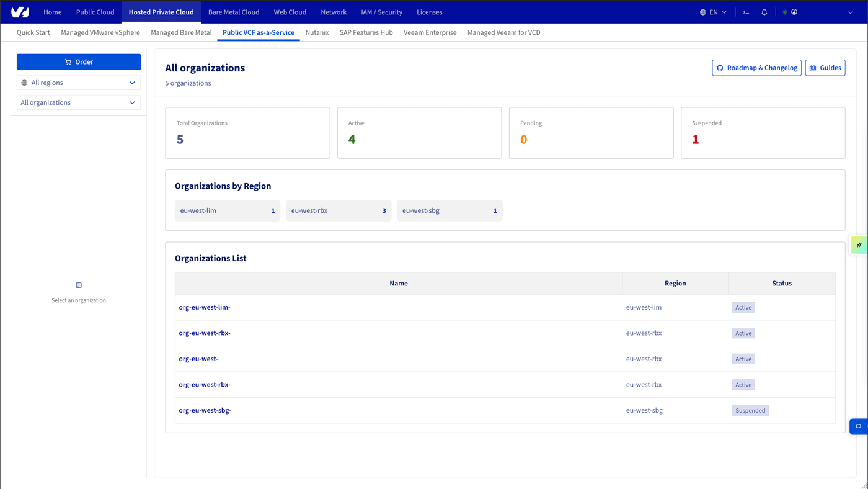This screenshot has width=868, height=489.
Task: Open Bare Metal Cloud section
Action: click(234, 12)
